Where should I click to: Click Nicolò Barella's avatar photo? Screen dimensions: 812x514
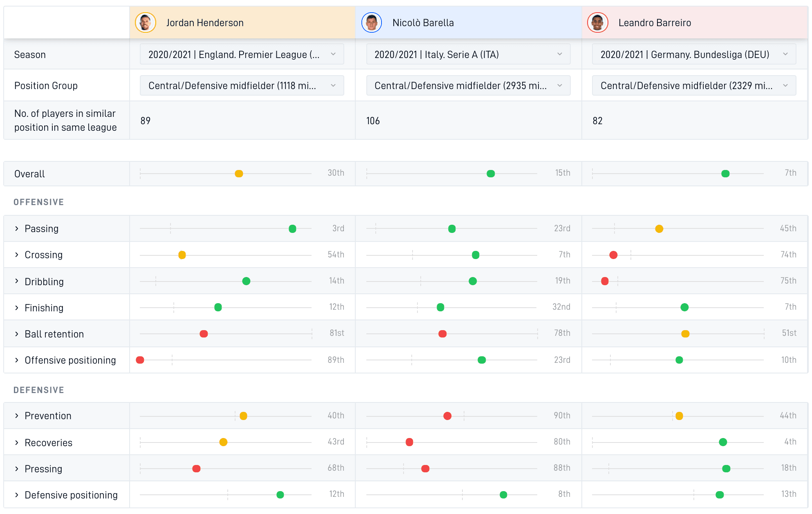[372, 22]
